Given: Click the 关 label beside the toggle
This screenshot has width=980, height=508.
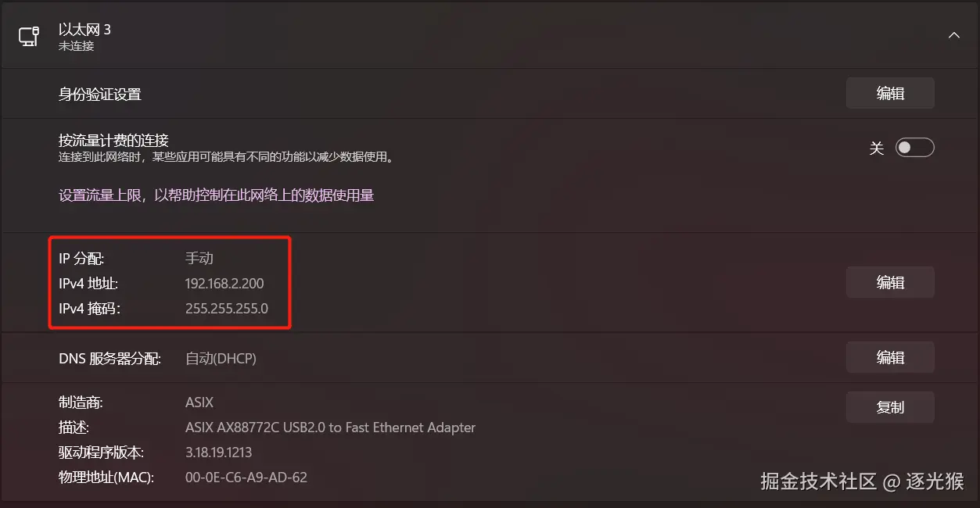Looking at the screenshot, I should pos(876,148).
